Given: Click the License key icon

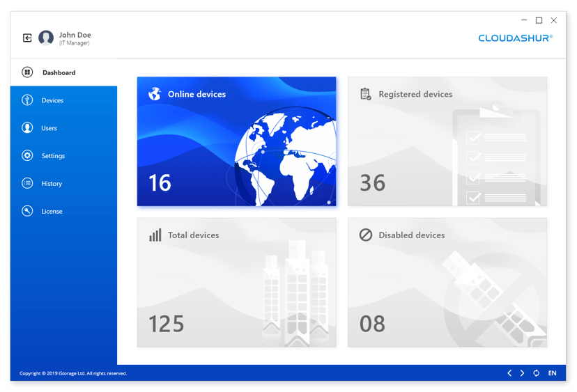Looking at the screenshot, I should [27, 211].
